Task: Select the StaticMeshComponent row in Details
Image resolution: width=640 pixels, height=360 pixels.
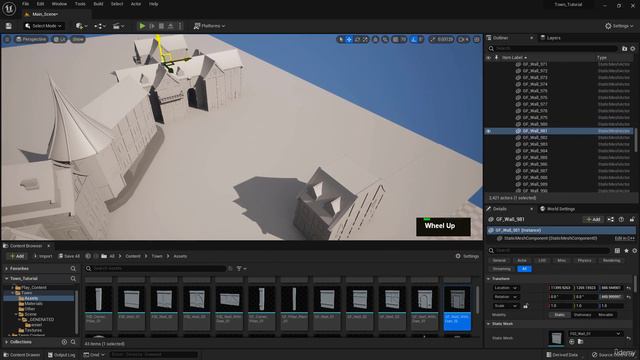Action: [x=561, y=238]
